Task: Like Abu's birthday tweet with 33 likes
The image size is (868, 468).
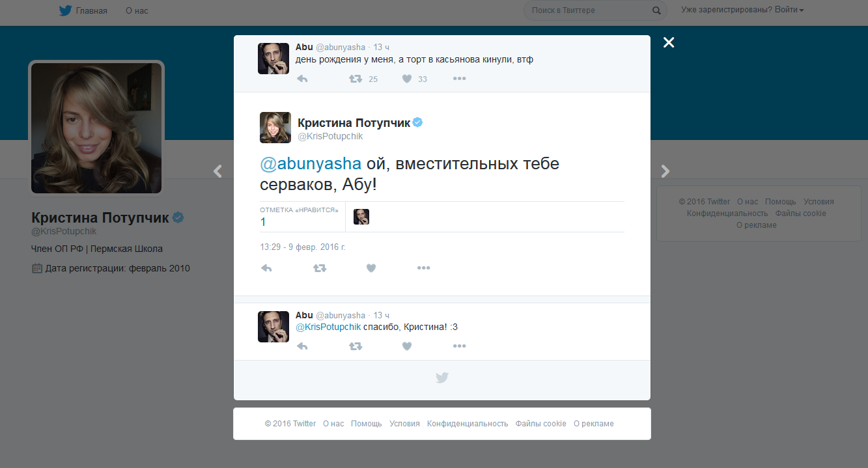Action: (407, 79)
